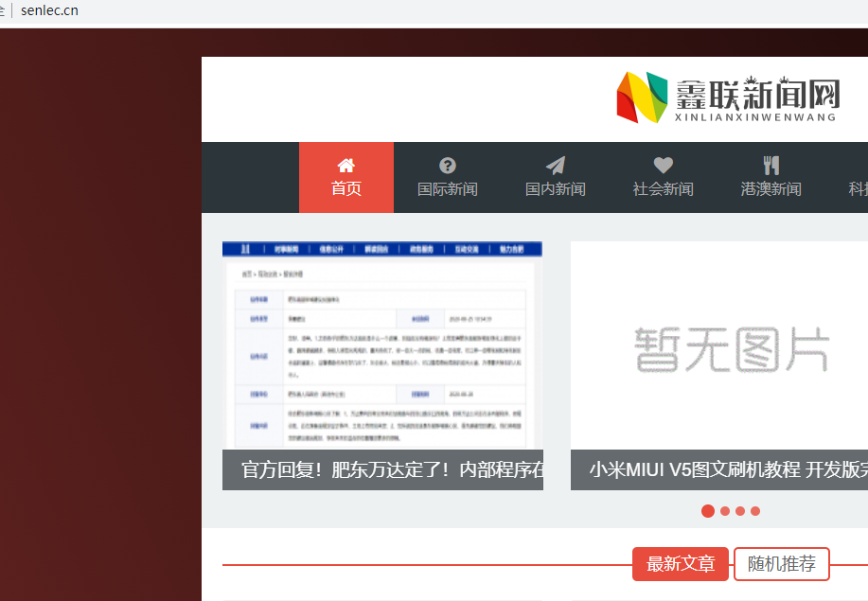The image size is (868, 601).
Task: Switch to the 随机推荐 tab
Action: 781,564
